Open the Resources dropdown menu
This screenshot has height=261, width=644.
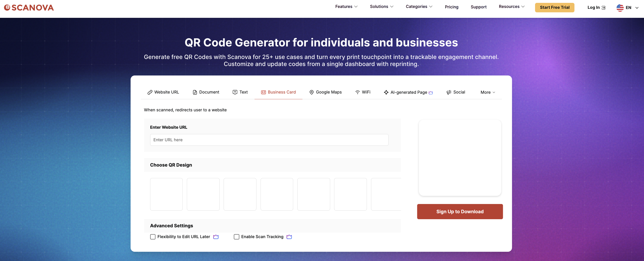coord(512,7)
